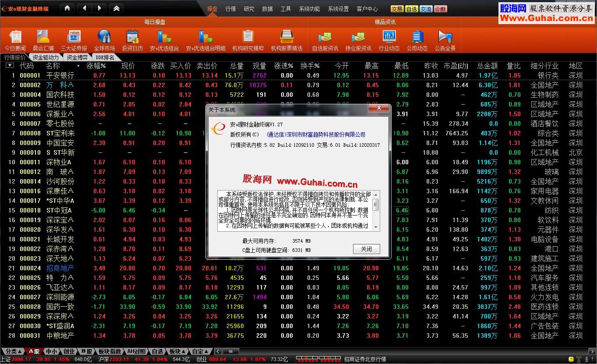Image resolution: width=597 pixels, height=364 pixels.
Task: Navigate forward with right arrow
Action: [99, 8]
